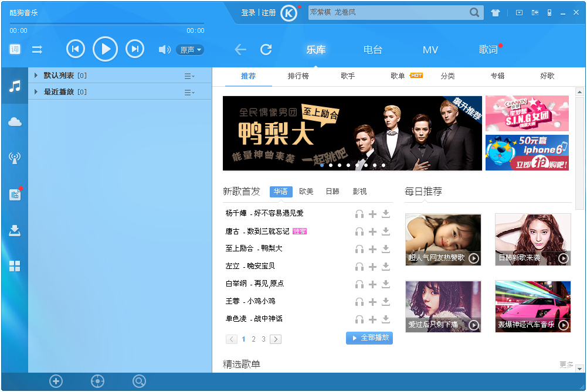Refresh the music library page

(x=266, y=50)
